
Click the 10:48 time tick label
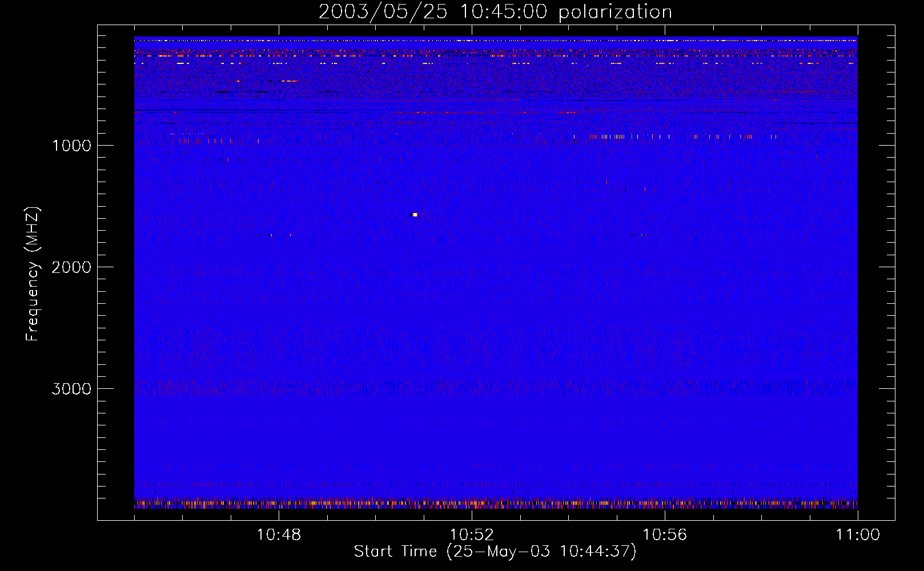[x=279, y=535]
